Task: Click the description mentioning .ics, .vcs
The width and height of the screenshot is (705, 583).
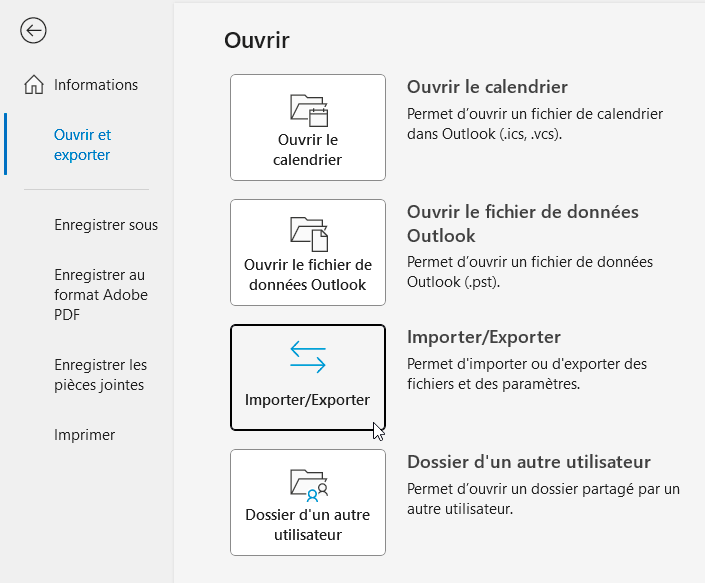Action: click(x=535, y=124)
